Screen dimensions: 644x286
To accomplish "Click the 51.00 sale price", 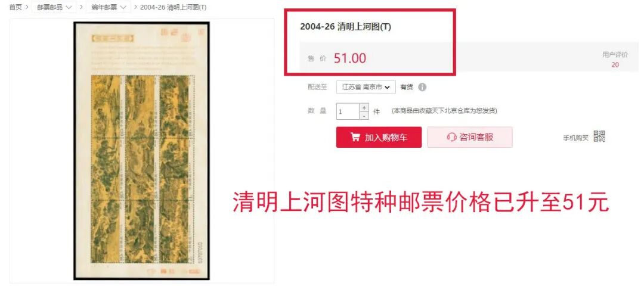I will (x=349, y=58).
